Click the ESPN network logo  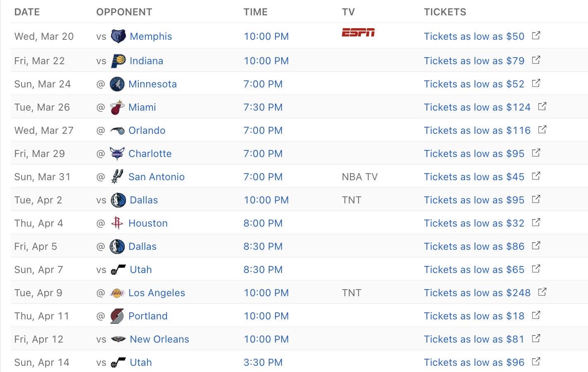point(358,33)
